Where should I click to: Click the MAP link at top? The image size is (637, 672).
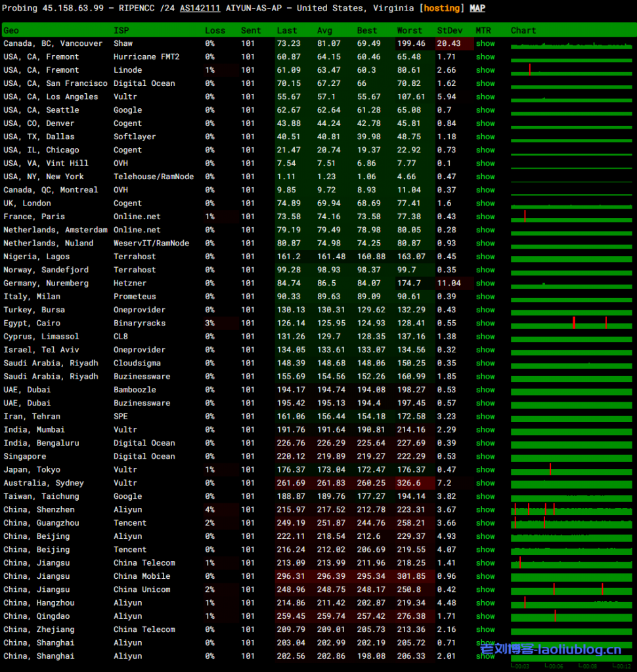pos(477,8)
